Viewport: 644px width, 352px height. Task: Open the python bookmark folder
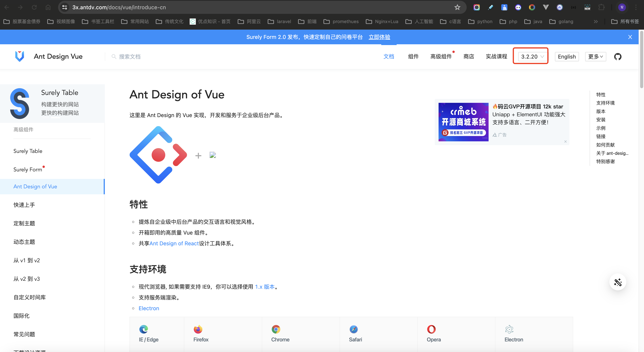(480, 22)
